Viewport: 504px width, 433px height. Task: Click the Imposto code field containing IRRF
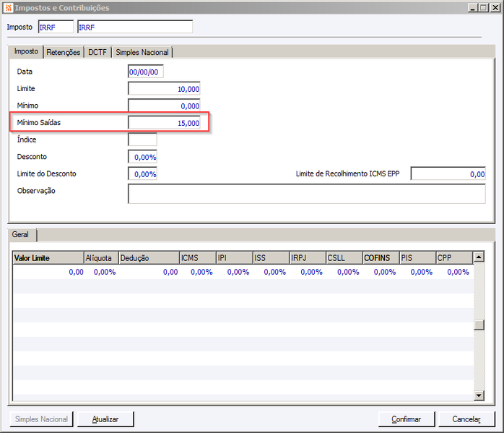point(56,27)
